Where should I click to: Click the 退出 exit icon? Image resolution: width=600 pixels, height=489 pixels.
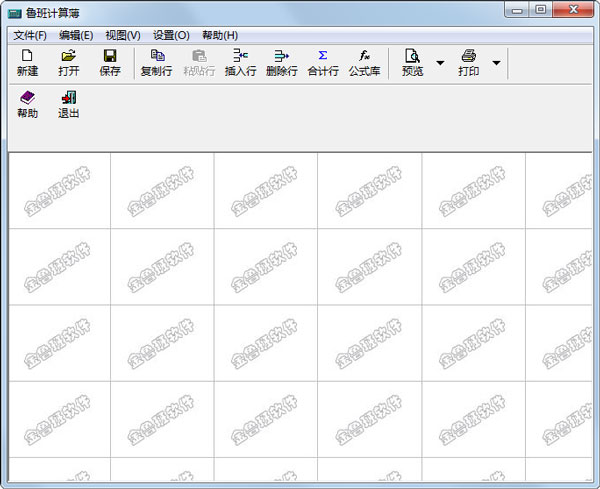68,104
